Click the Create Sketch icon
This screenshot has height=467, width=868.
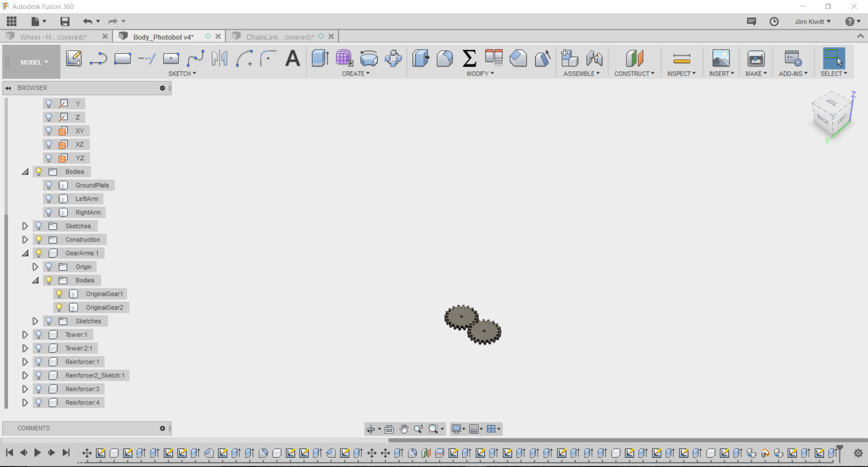pyautogui.click(x=74, y=58)
